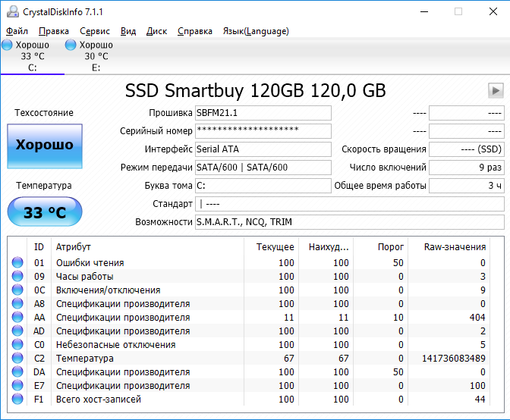Select the Всего хост-записей attribute text
The width and height of the screenshot is (510, 420).
99,400
